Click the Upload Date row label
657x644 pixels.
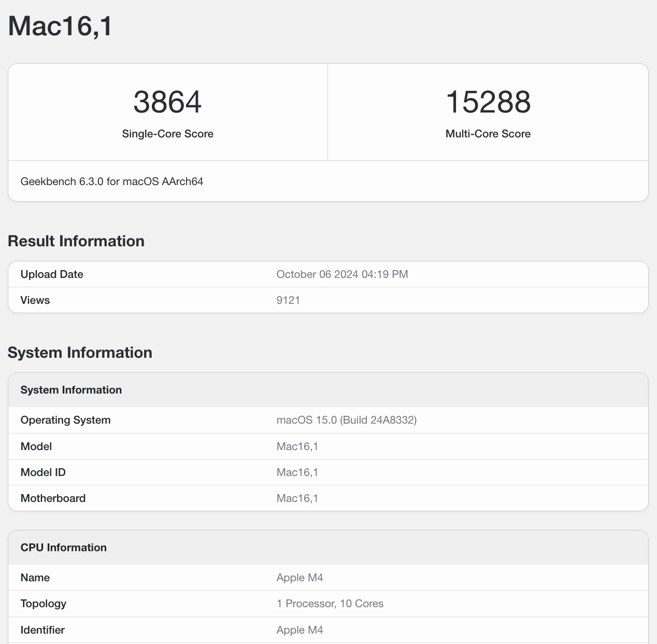tap(52, 274)
